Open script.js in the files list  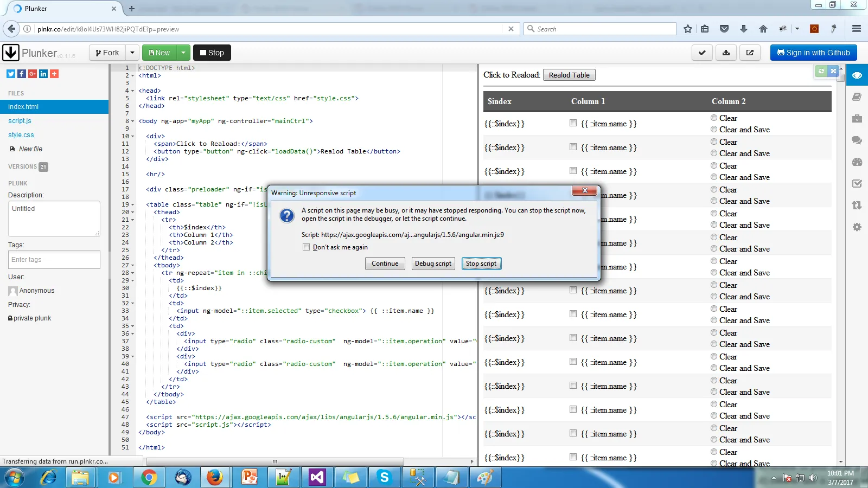tap(20, 121)
